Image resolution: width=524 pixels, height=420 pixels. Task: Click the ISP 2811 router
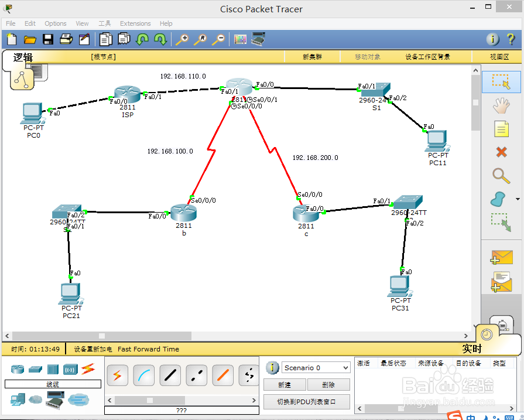pyautogui.click(x=127, y=94)
